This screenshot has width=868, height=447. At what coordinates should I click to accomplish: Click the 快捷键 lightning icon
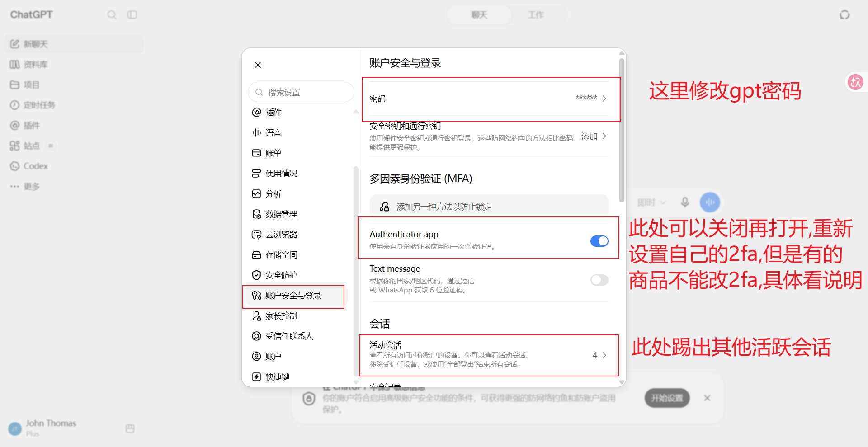[256, 377]
